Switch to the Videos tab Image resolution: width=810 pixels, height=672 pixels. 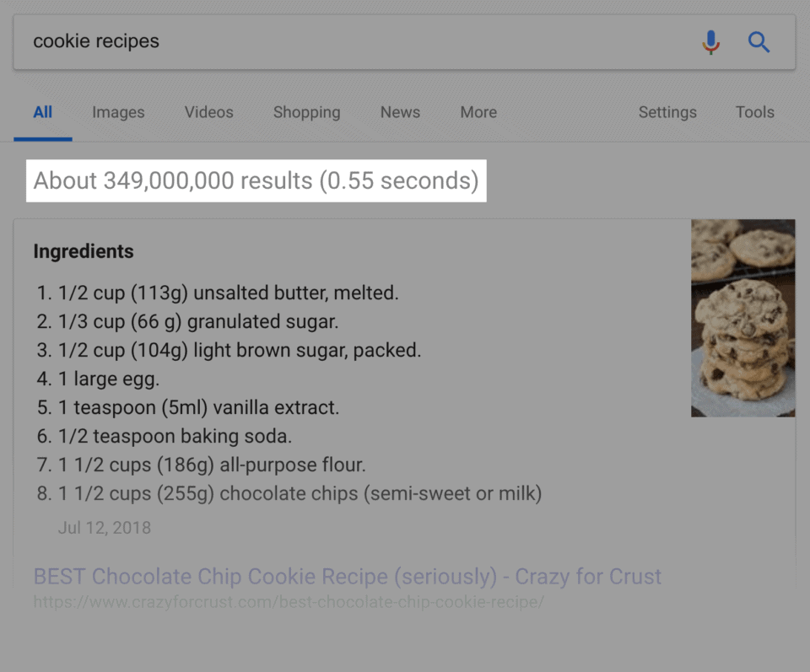point(208,112)
